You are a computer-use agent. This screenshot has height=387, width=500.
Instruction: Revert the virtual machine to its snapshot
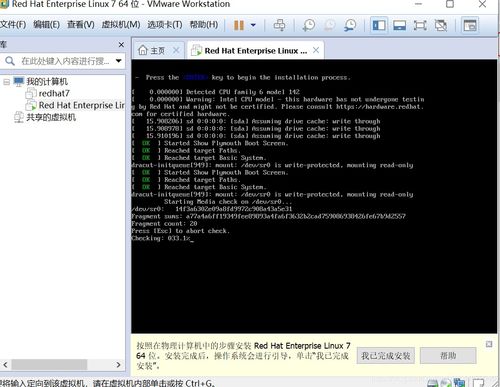point(329,25)
